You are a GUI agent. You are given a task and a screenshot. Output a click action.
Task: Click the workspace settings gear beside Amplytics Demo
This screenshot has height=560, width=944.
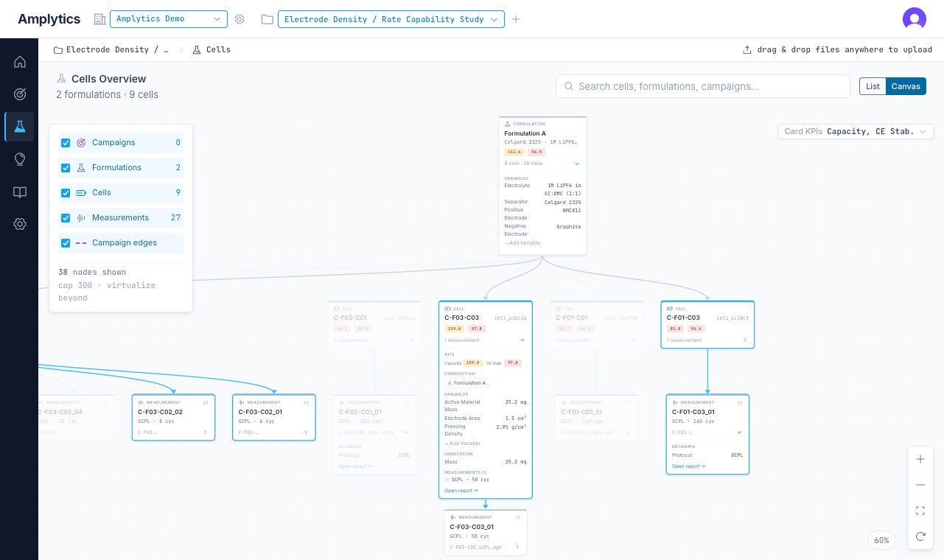pyautogui.click(x=240, y=19)
